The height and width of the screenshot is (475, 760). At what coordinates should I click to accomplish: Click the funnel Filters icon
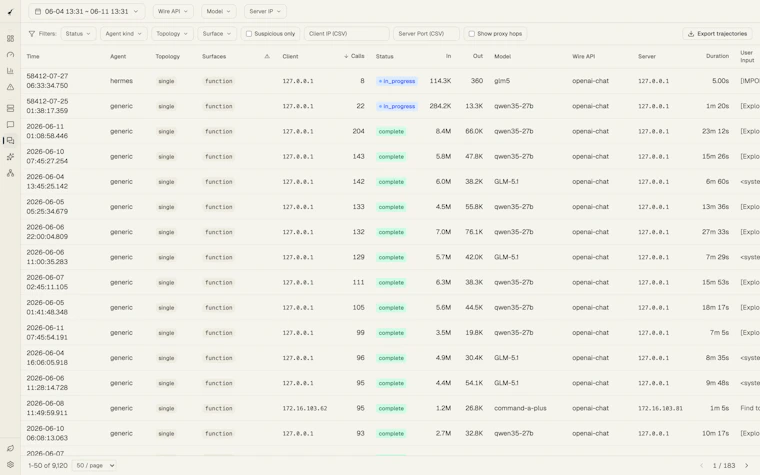[32, 34]
